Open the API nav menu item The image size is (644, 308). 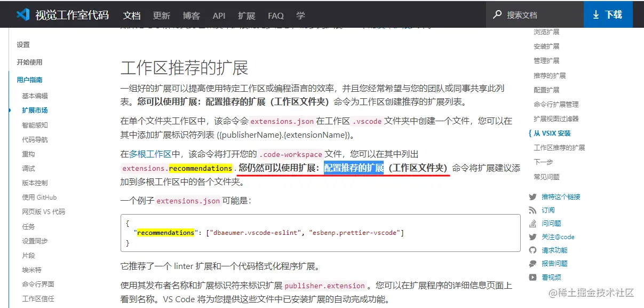[219, 15]
